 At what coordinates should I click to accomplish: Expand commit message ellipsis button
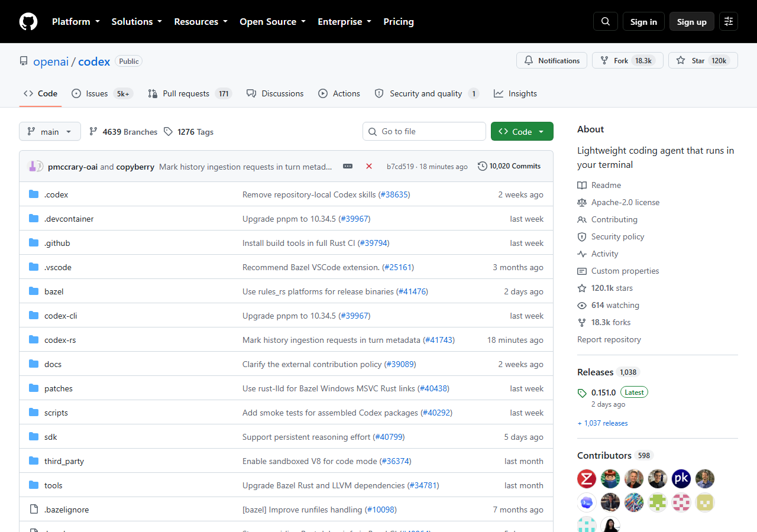[348, 166]
